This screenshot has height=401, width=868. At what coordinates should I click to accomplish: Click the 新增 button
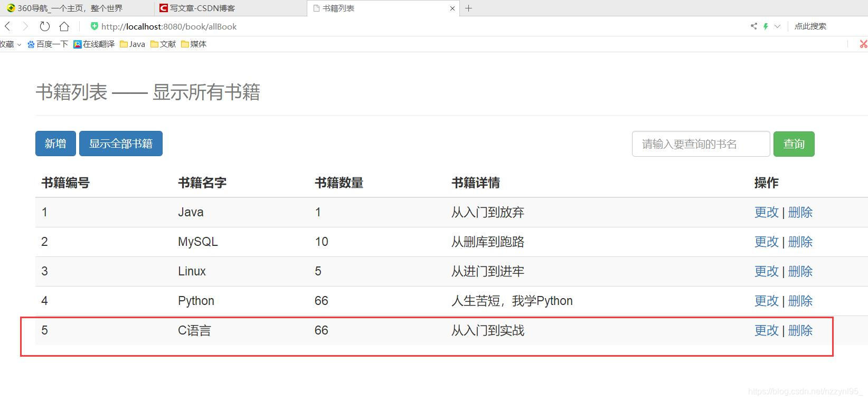[55, 144]
